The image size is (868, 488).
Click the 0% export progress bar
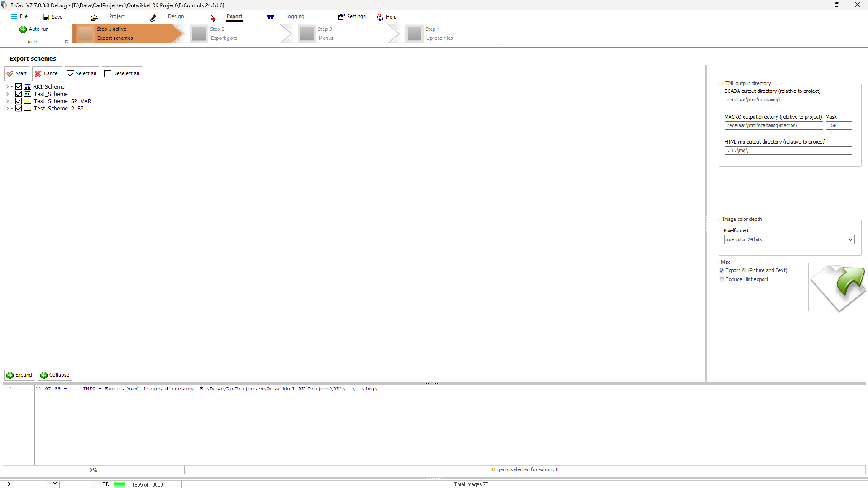94,470
